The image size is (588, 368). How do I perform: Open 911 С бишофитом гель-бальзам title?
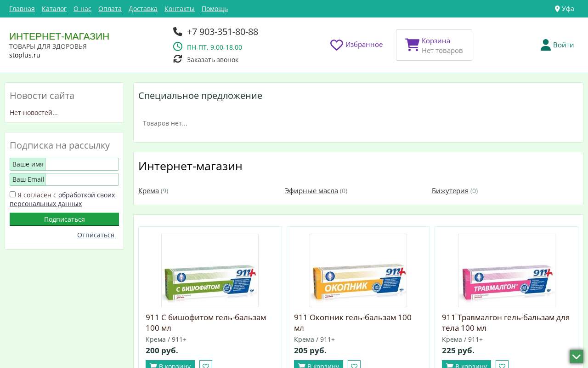click(x=206, y=322)
